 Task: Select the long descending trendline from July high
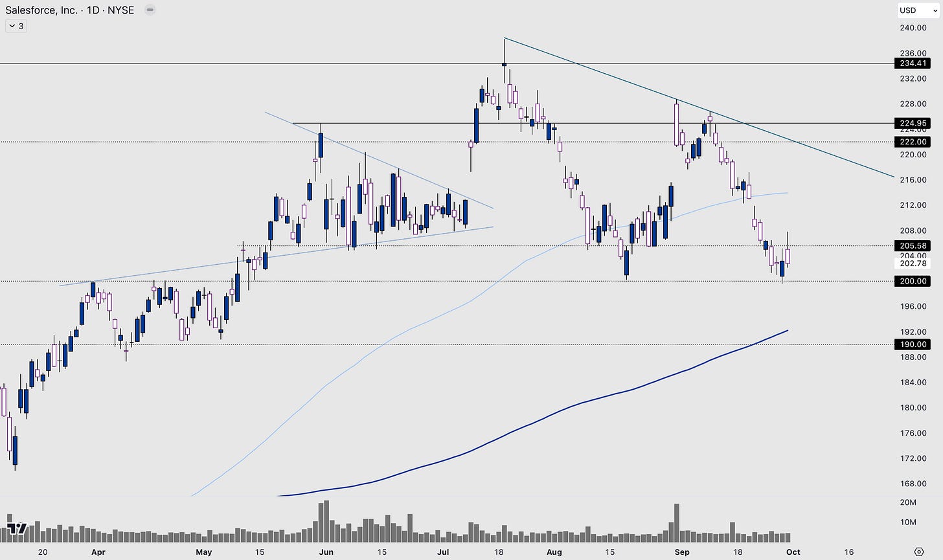(x=699, y=107)
